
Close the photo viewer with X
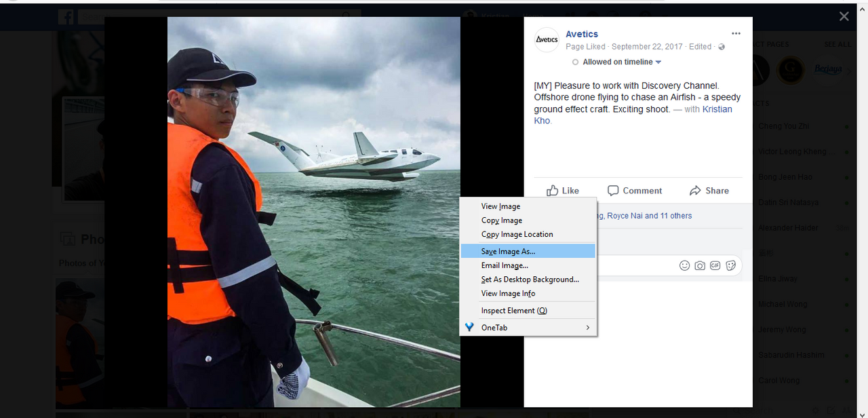[x=844, y=16]
